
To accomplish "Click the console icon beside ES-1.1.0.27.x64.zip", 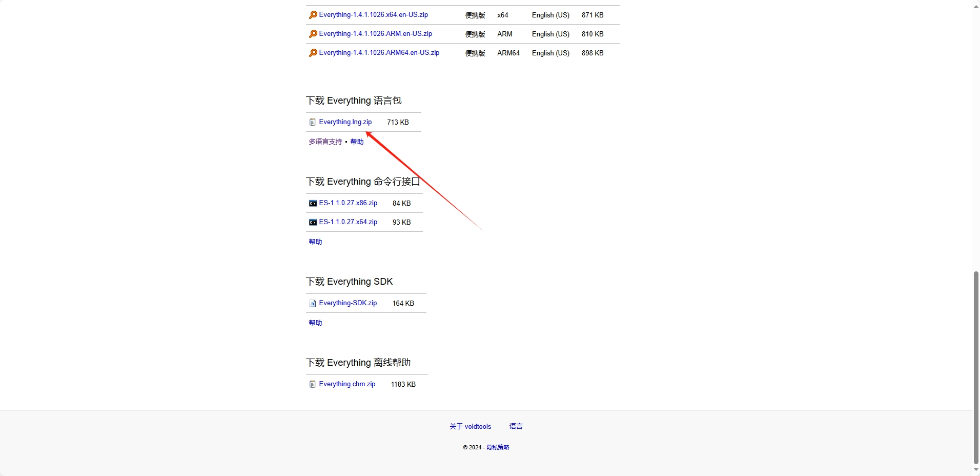I will [313, 222].
